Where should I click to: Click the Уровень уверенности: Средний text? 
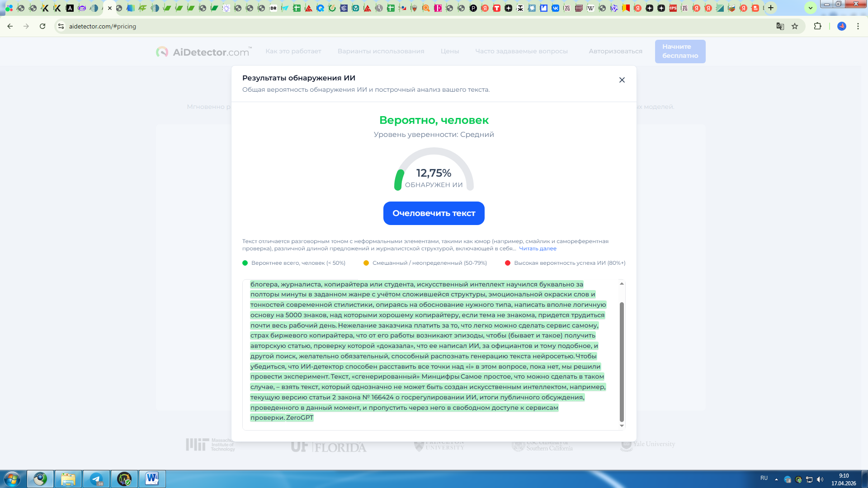434,135
